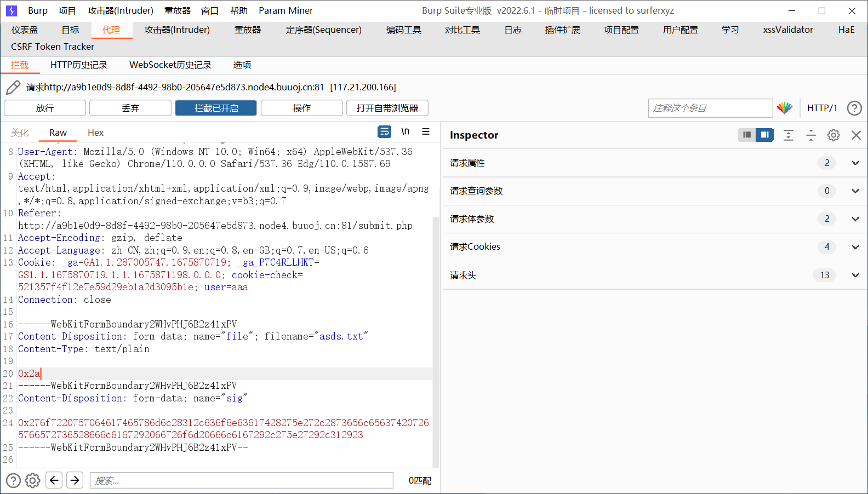Open the 日志 tab
Screen dimensions: 868x494
[513, 30]
